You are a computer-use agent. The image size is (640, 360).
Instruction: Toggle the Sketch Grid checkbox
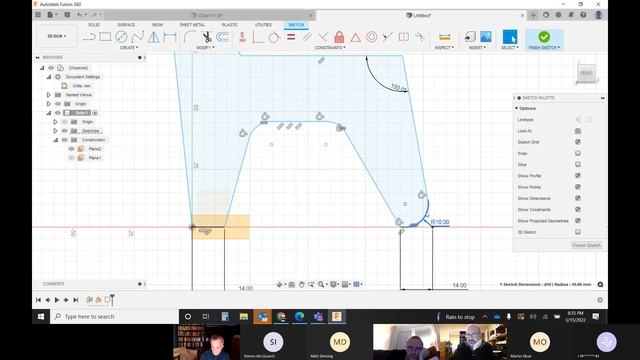578,142
